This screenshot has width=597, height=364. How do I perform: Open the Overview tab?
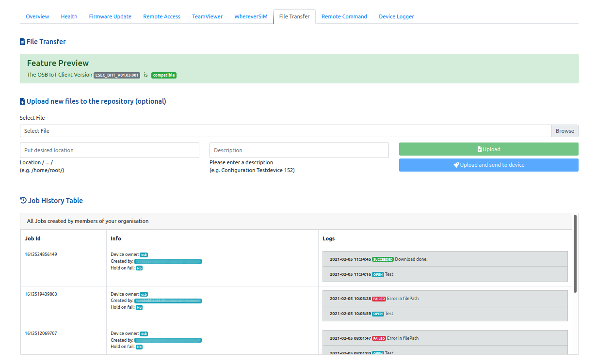[x=37, y=16]
